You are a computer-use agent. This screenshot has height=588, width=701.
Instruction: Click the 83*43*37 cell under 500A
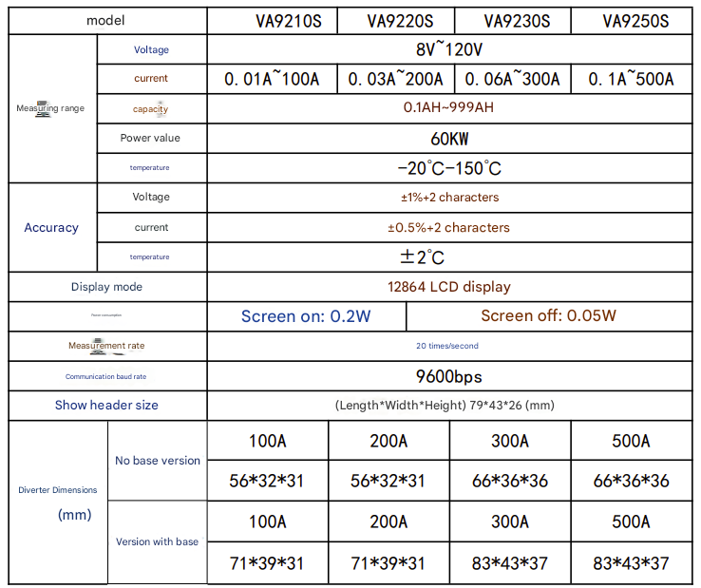click(631, 563)
